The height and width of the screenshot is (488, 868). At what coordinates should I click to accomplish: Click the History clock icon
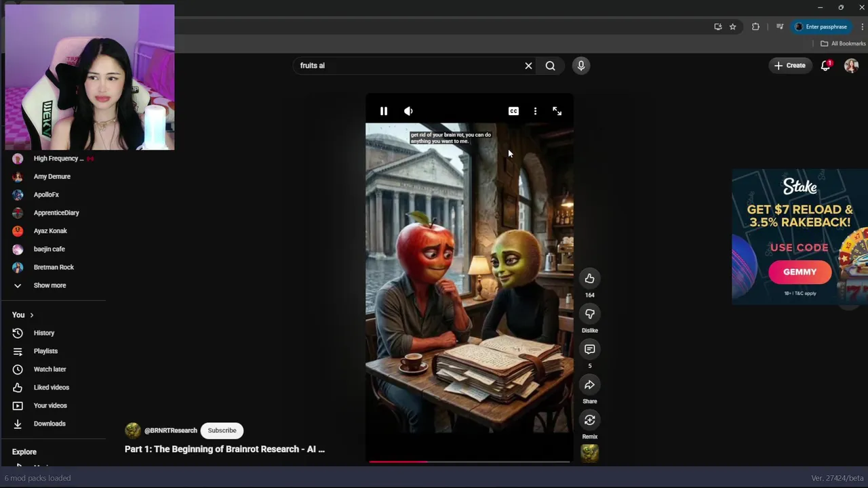(18, 333)
